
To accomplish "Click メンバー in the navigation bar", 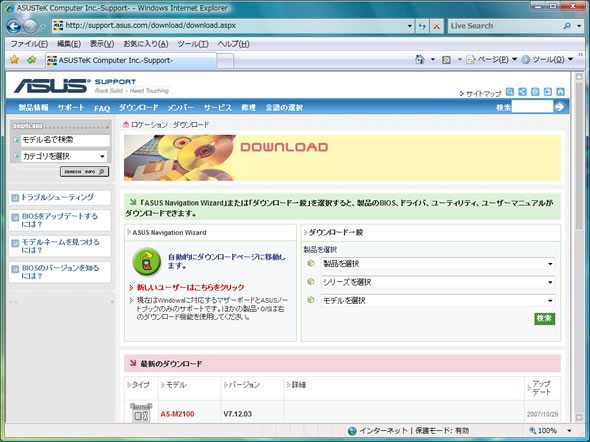I will click(x=181, y=108).
